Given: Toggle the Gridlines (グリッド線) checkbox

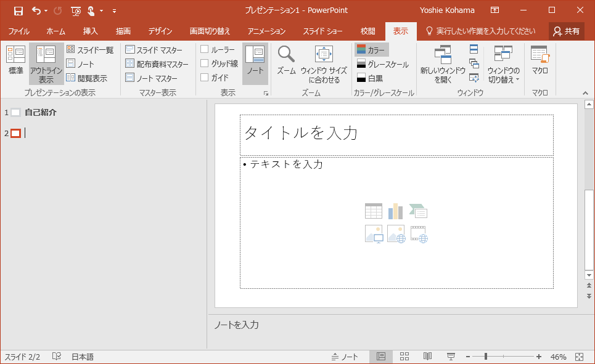Looking at the screenshot, I should coord(205,63).
